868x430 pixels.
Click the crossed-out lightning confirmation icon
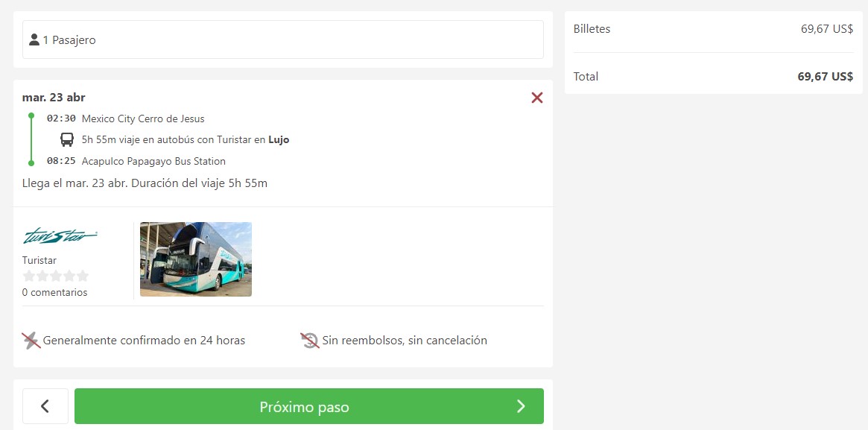(31, 341)
